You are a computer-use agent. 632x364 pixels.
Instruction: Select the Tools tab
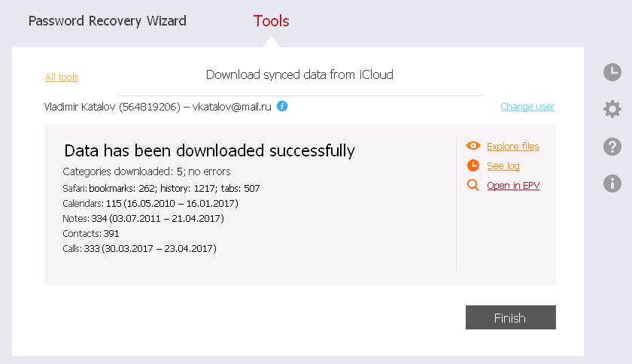point(271,21)
